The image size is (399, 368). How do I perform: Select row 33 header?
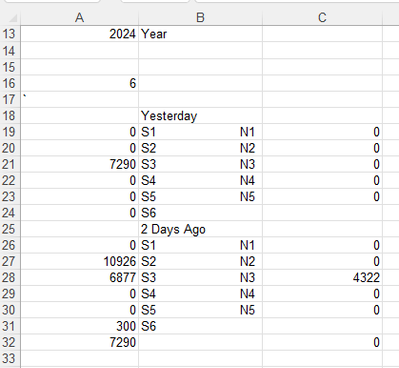10,359
